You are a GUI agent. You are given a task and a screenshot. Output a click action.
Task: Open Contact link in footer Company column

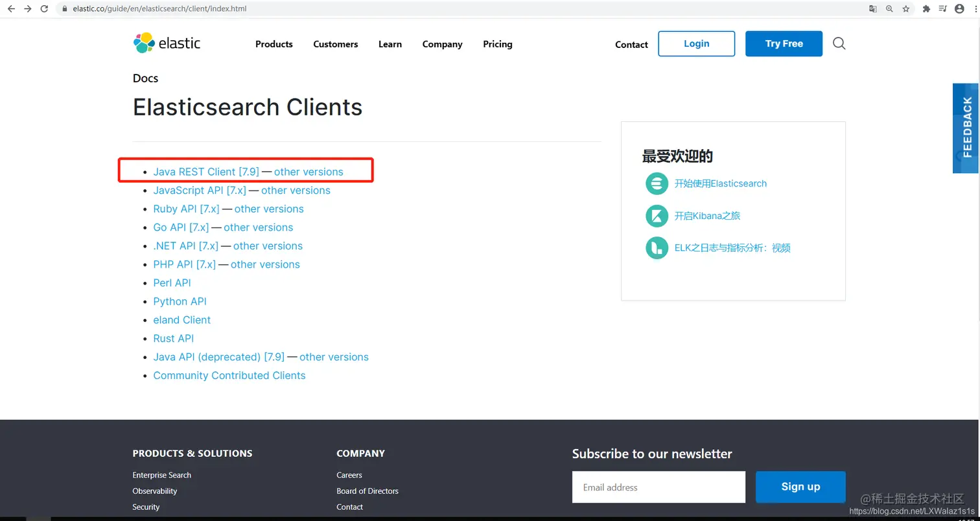coord(350,507)
